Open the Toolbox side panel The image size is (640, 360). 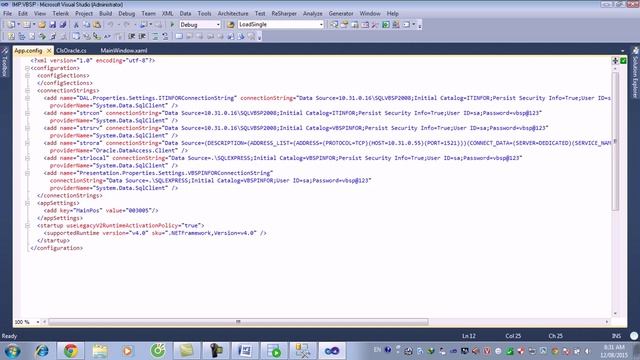[x=4, y=62]
